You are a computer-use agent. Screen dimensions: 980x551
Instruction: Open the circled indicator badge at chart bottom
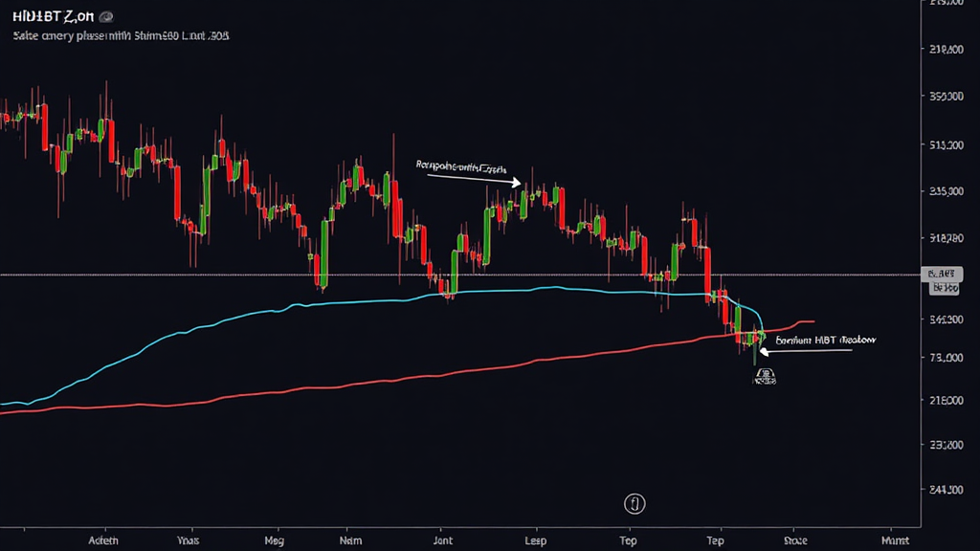(635, 501)
